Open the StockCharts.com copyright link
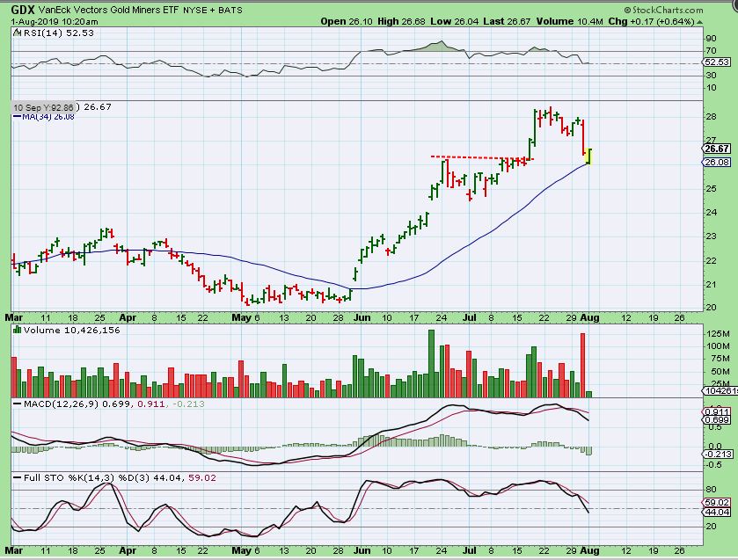The image size is (738, 560). point(663,10)
